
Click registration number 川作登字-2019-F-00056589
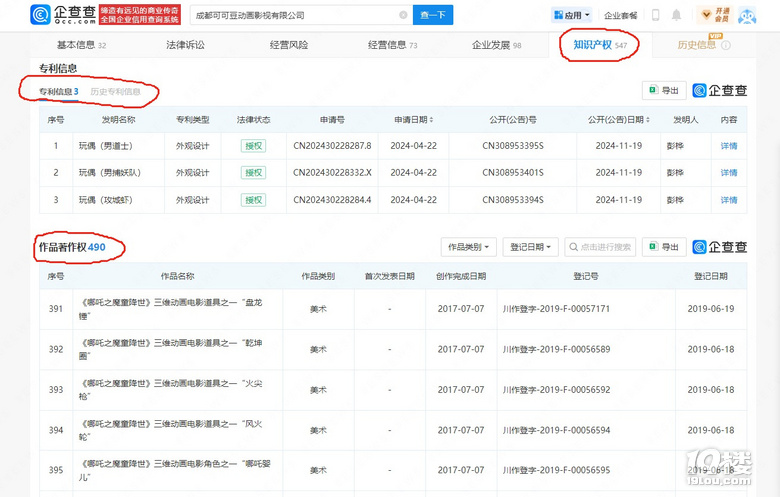[x=556, y=349]
